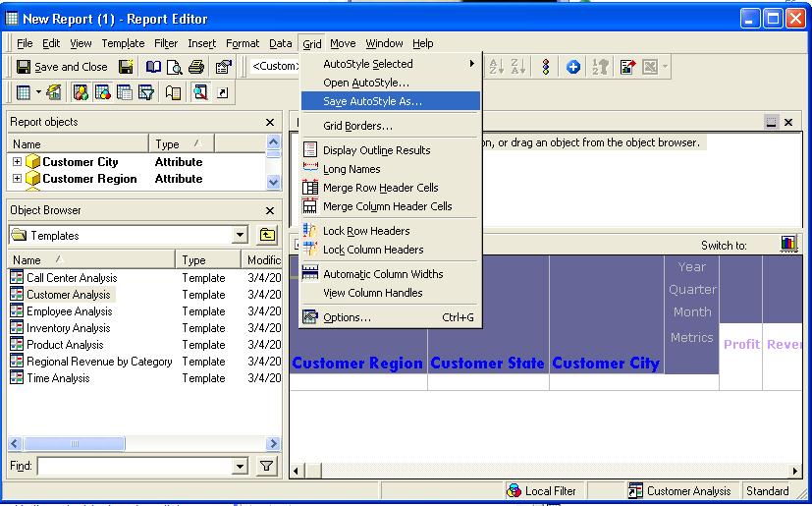812x506 pixels.
Task: Click the Save and Close toolbar button
Action: (x=62, y=67)
